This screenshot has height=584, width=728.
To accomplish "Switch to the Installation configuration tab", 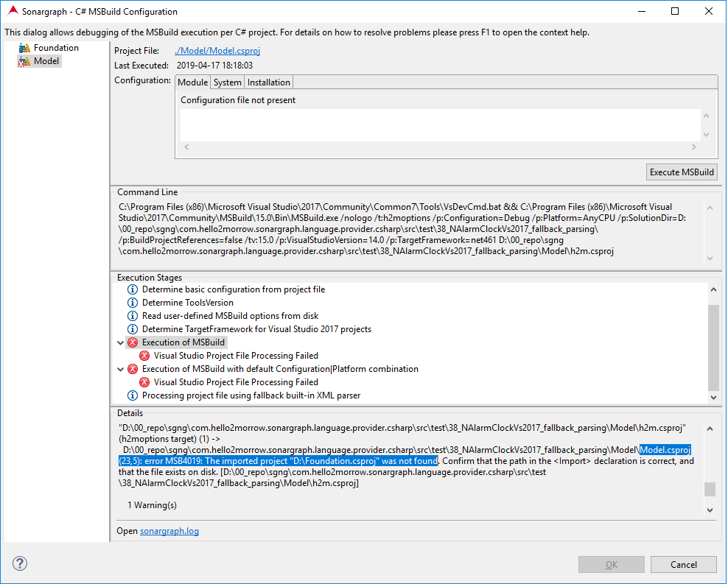I will [268, 82].
